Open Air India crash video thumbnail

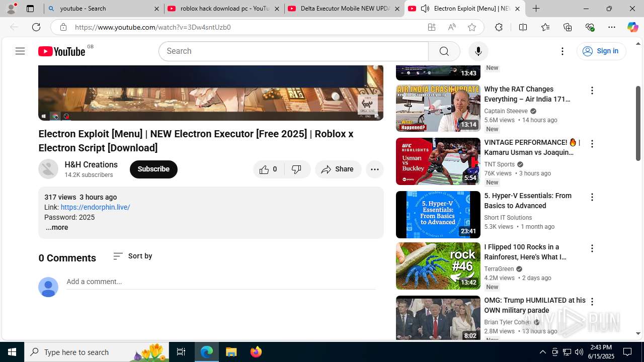coord(438,108)
